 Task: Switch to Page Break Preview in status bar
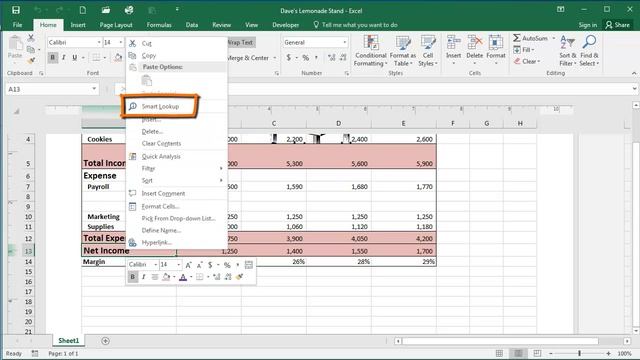click(537, 353)
